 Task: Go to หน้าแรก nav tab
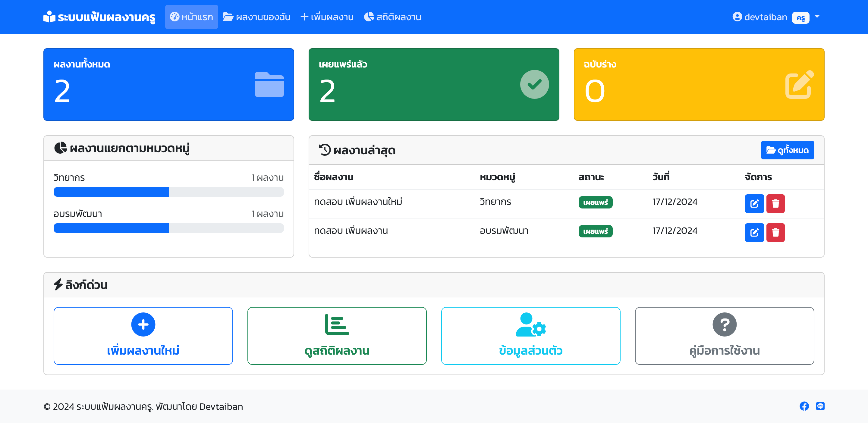coord(191,17)
